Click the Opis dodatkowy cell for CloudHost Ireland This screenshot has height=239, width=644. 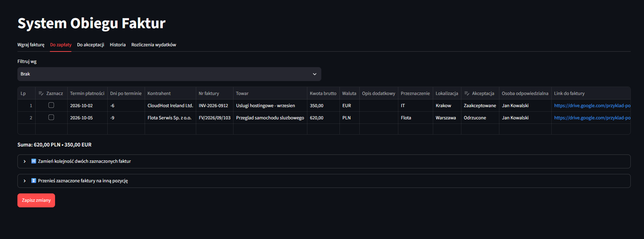(x=379, y=105)
